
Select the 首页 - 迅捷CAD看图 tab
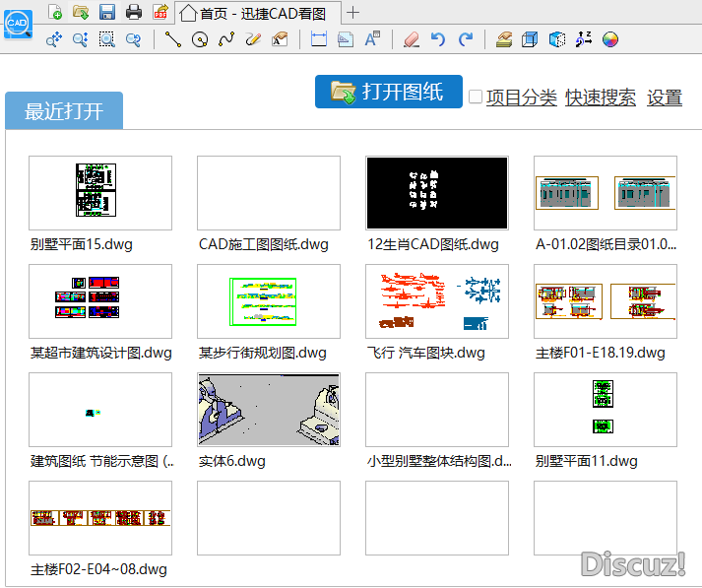[260, 13]
